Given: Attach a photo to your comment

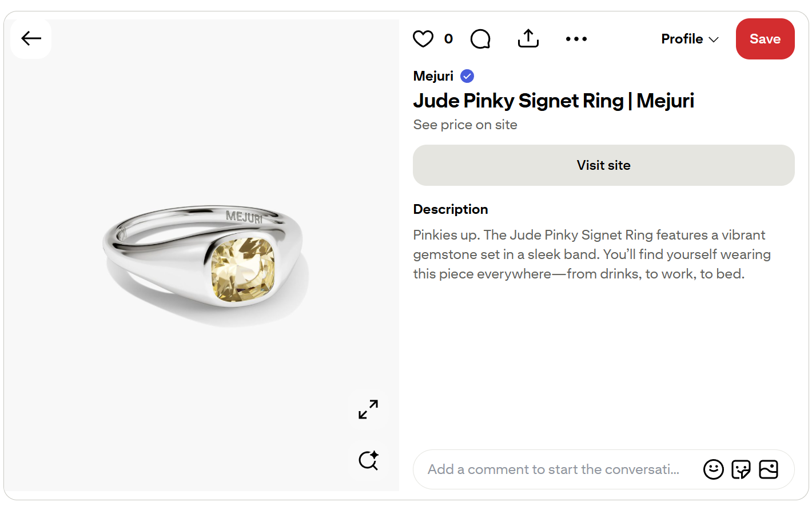Looking at the screenshot, I should (769, 469).
